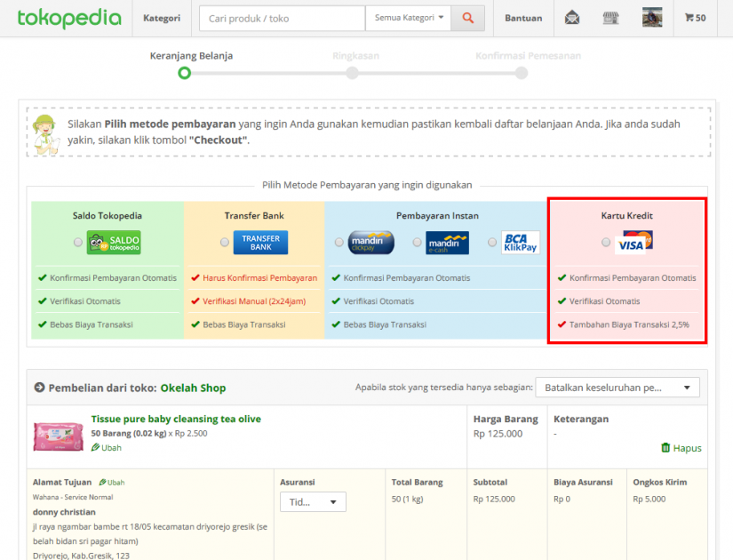This screenshot has height=560, width=733.
Task: Open the Tissue pure baby cleansing tea olive link
Action: (176, 419)
